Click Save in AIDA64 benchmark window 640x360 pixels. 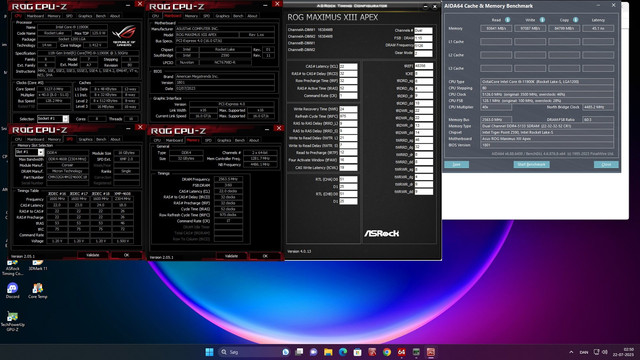456,164
